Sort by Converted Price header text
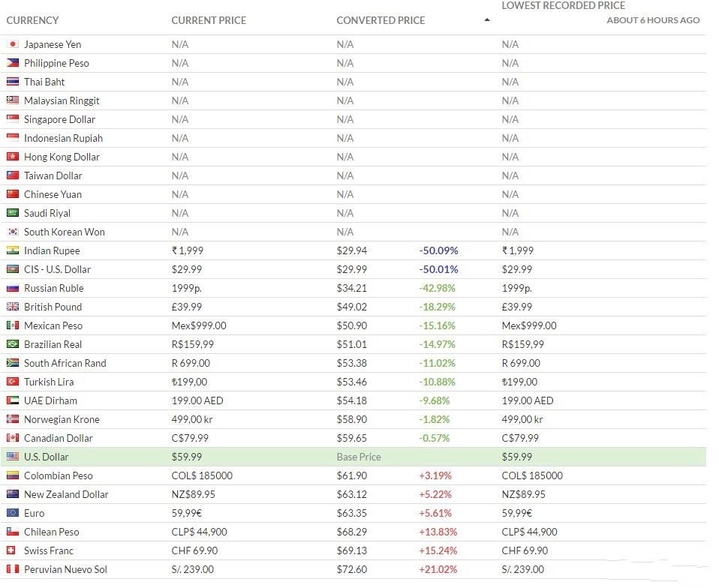Screen dimensions: 719x588 (x=381, y=20)
